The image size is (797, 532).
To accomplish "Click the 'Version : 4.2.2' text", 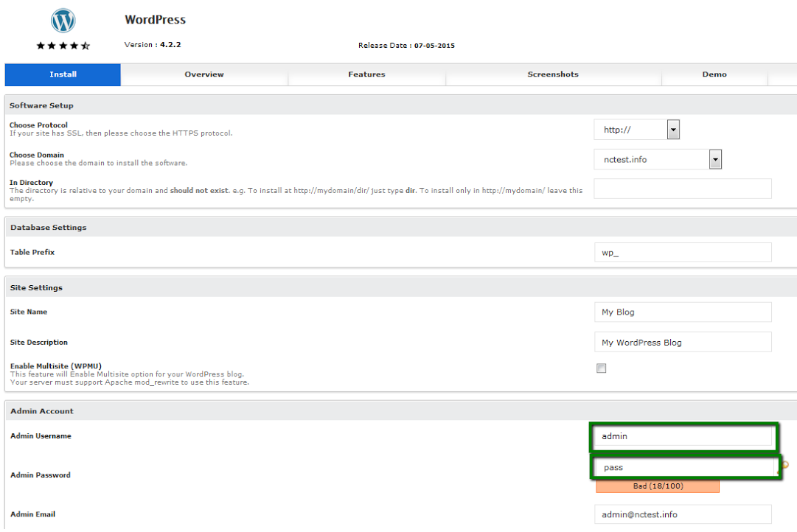I will 153,45.
